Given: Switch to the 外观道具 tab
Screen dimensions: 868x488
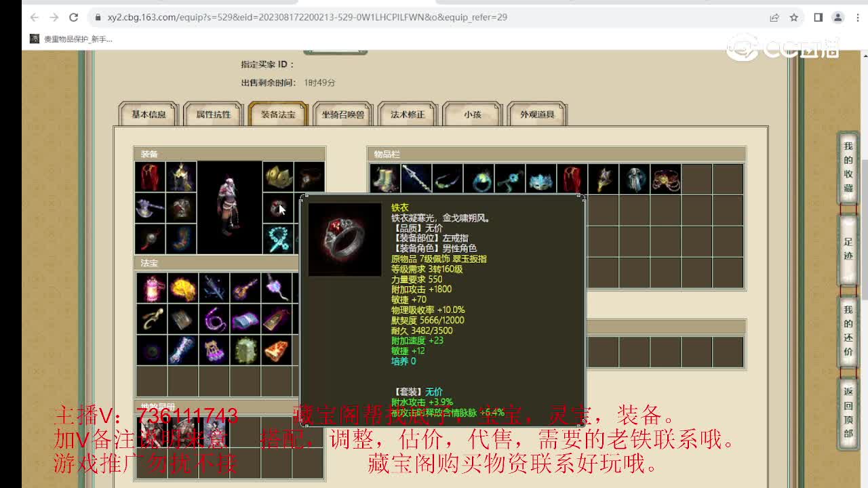Looking at the screenshot, I should coord(537,115).
